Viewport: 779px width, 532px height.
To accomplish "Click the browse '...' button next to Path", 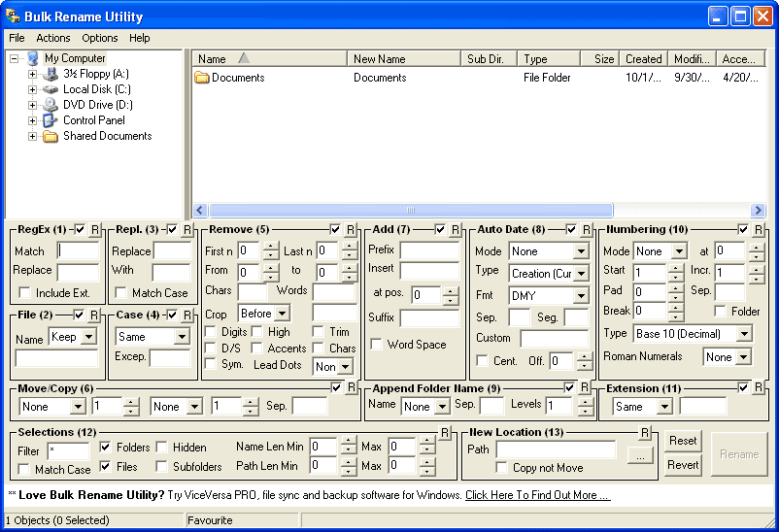I will coord(640,455).
